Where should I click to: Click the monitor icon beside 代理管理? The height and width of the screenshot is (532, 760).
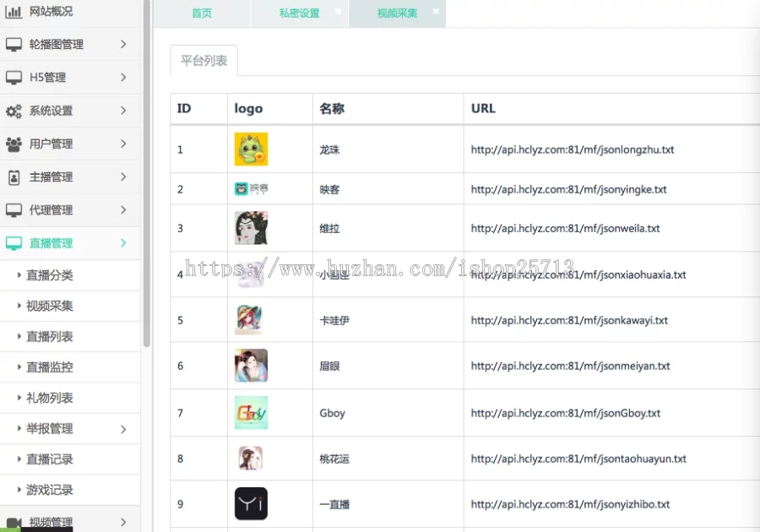click(x=14, y=210)
